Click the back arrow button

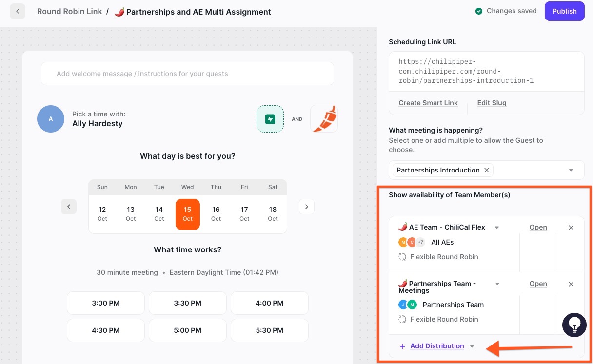click(18, 11)
